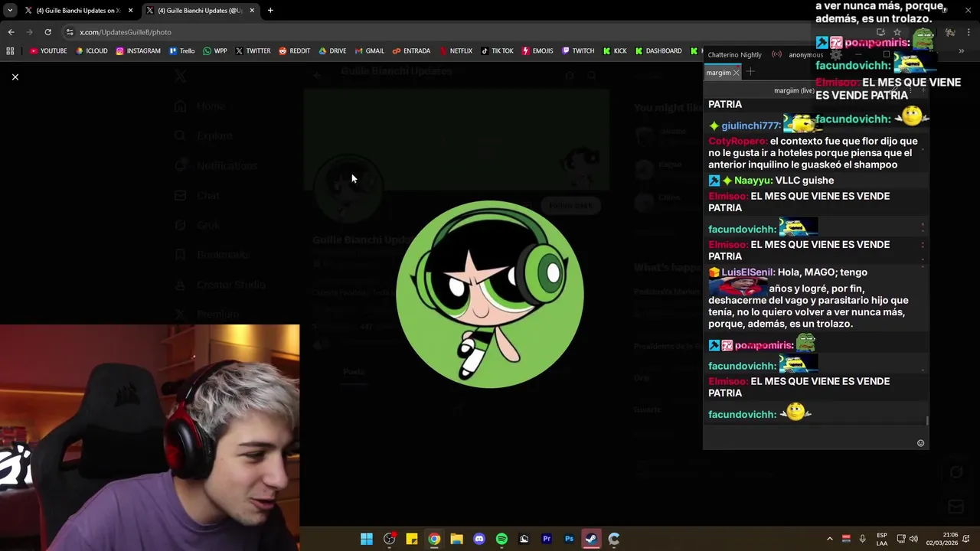Screen dimensions: 980x551
Task: Open Adobe Premiere Pro from the taskbar
Action: 547,539
